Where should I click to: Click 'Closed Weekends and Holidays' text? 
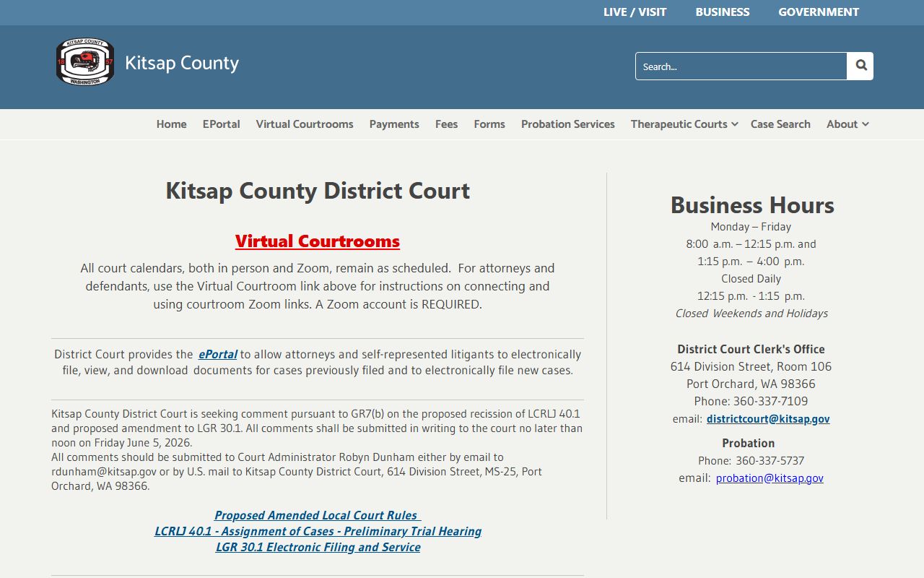(x=751, y=313)
